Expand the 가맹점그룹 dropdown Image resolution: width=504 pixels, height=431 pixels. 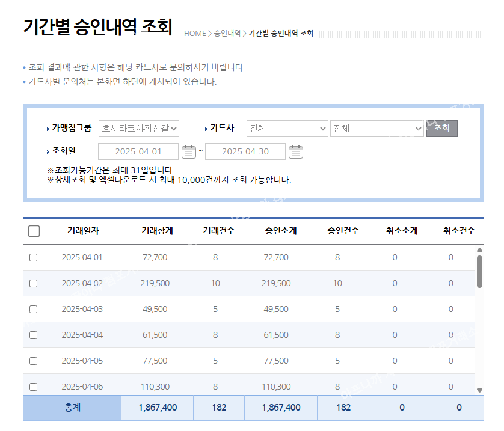[139, 129]
